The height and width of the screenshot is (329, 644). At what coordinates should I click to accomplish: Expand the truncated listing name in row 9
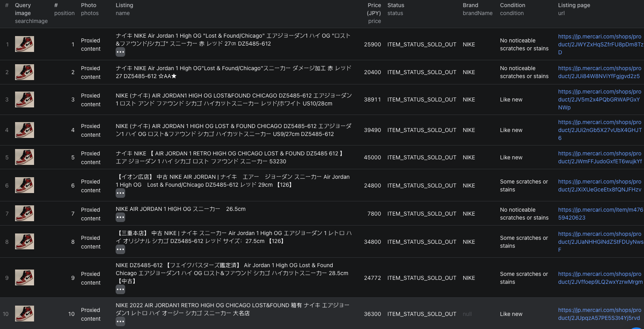coord(120,289)
